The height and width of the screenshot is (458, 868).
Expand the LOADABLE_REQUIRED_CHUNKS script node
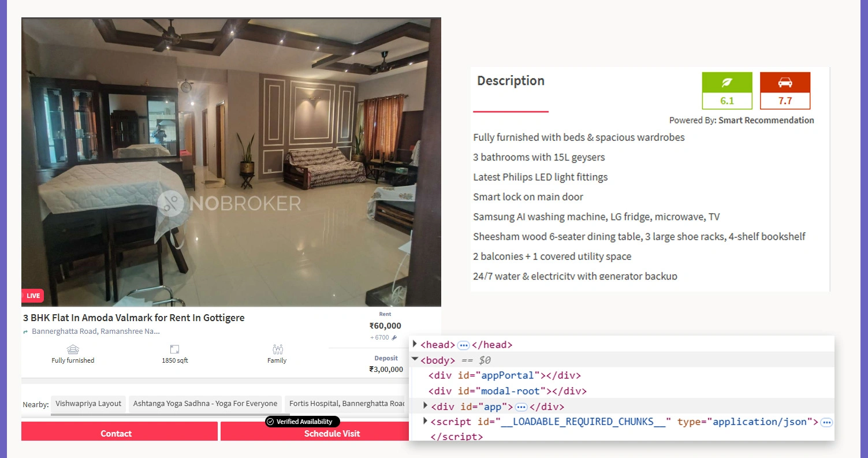[426, 421]
